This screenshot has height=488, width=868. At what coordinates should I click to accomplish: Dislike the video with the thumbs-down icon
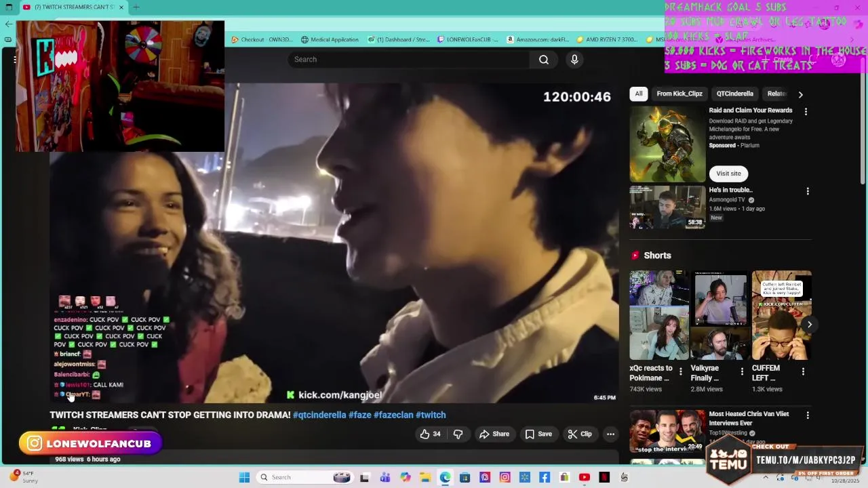click(458, 434)
